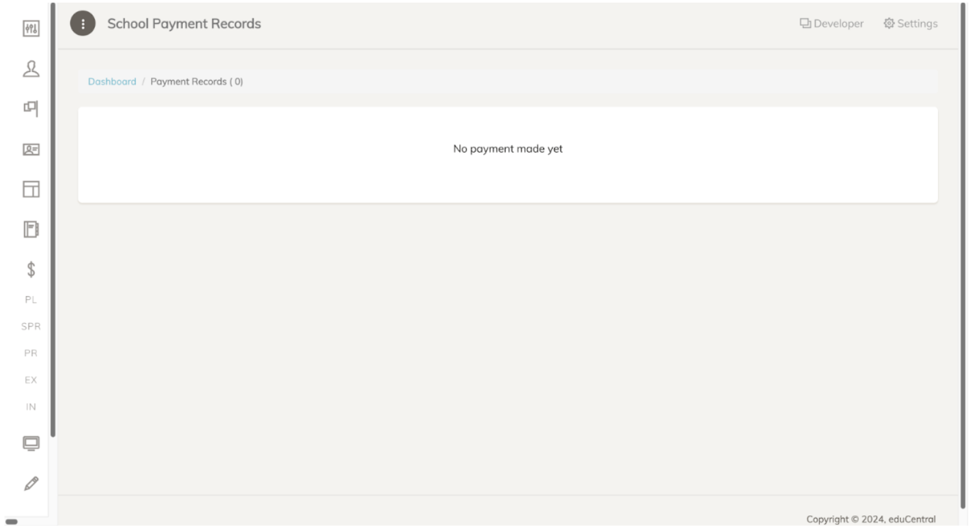Select the SPR sidebar menu item
Viewport: 980px width, 527px height.
(x=30, y=326)
